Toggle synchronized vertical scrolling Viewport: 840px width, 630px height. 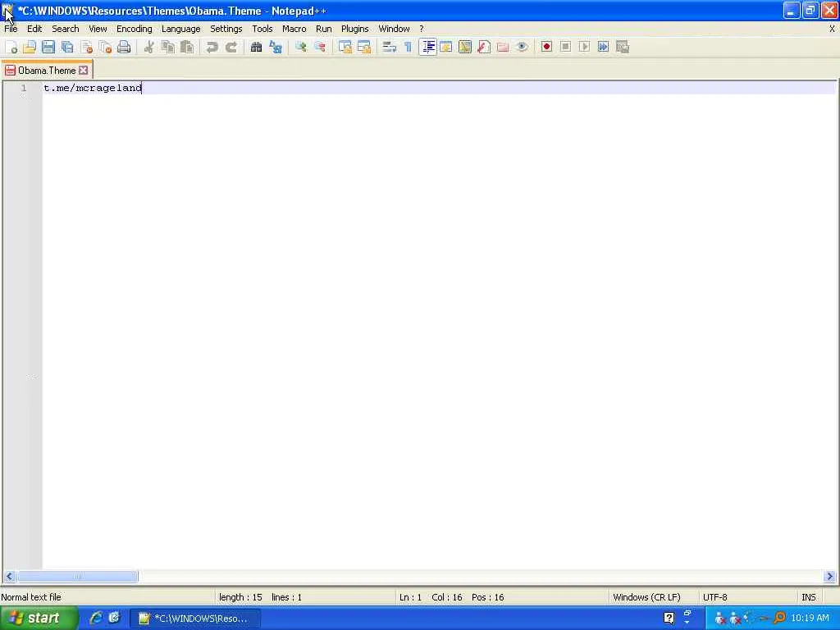[345, 47]
